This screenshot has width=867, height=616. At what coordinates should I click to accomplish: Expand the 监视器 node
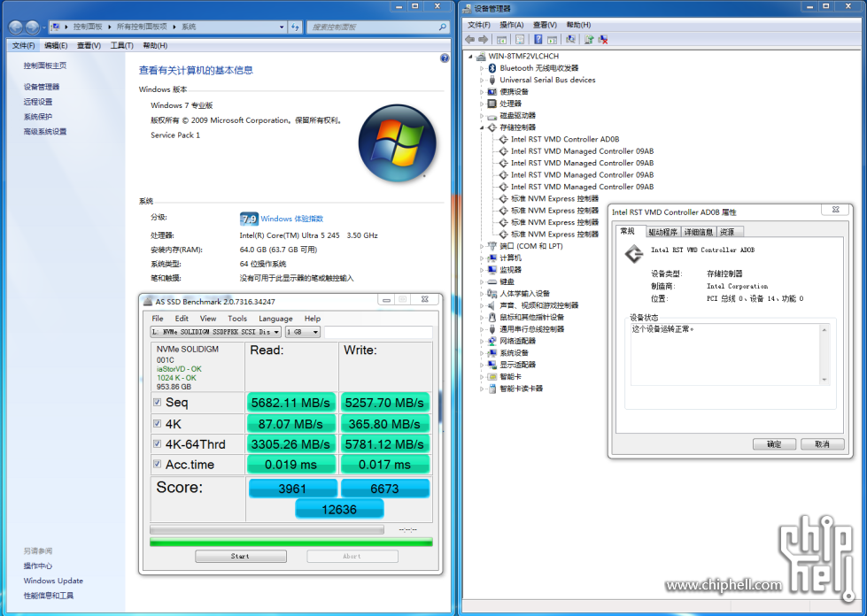tap(482, 270)
